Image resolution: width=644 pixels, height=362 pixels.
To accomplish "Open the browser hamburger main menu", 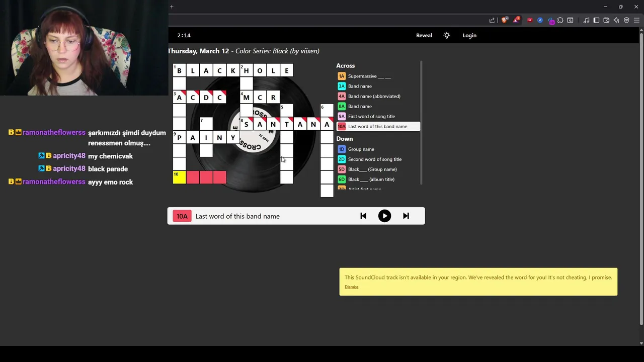I will coord(636,20).
